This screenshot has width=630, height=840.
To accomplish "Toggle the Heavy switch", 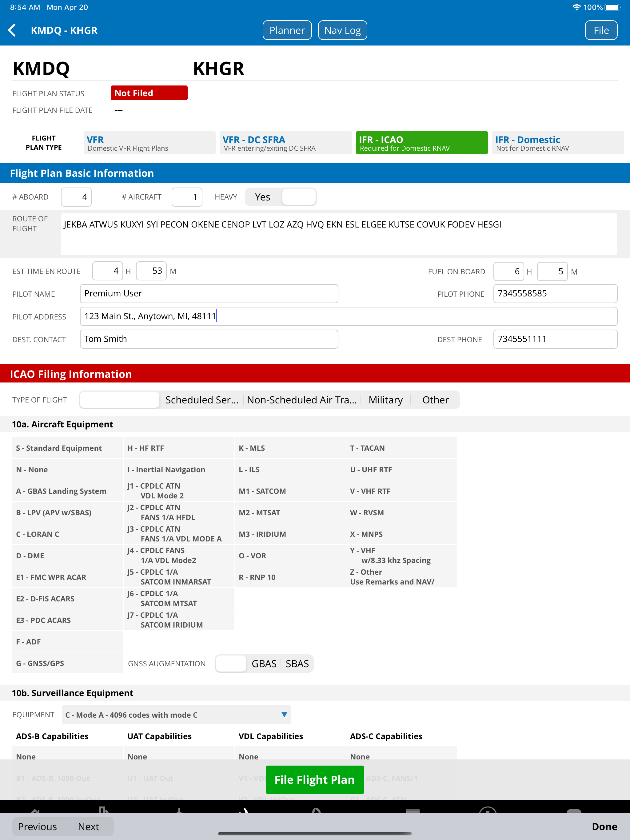I will pyautogui.click(x=281, y=197).
